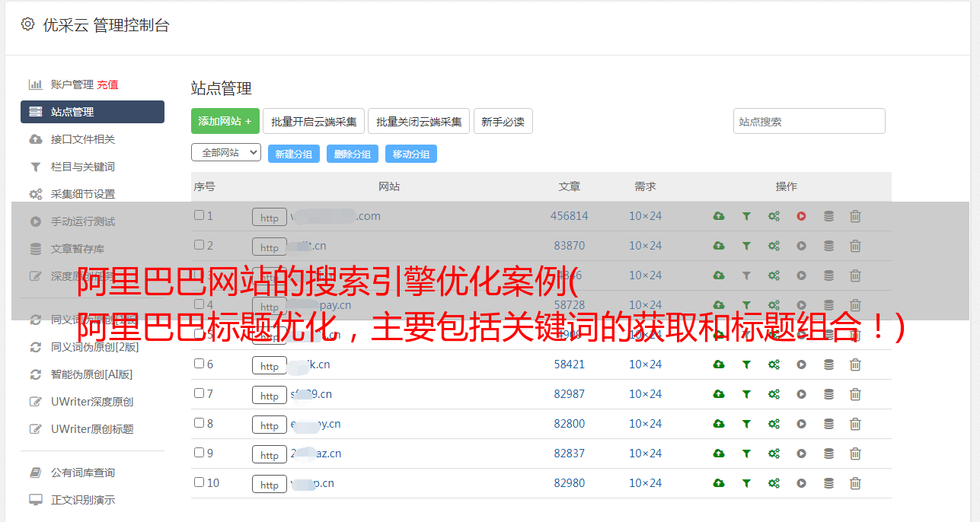
Task: Open article count 456814 link
Action: [x=570, y=216]
